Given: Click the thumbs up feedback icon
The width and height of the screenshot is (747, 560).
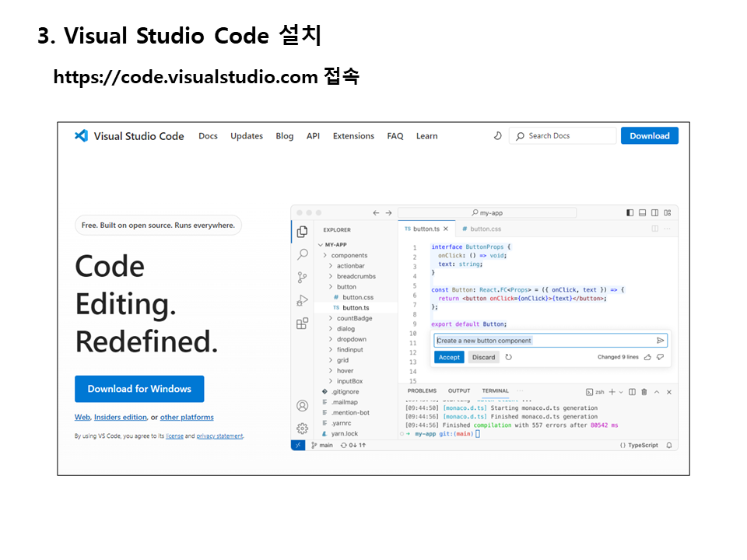Looking at the screenshot, I should [x=648, y=357].
